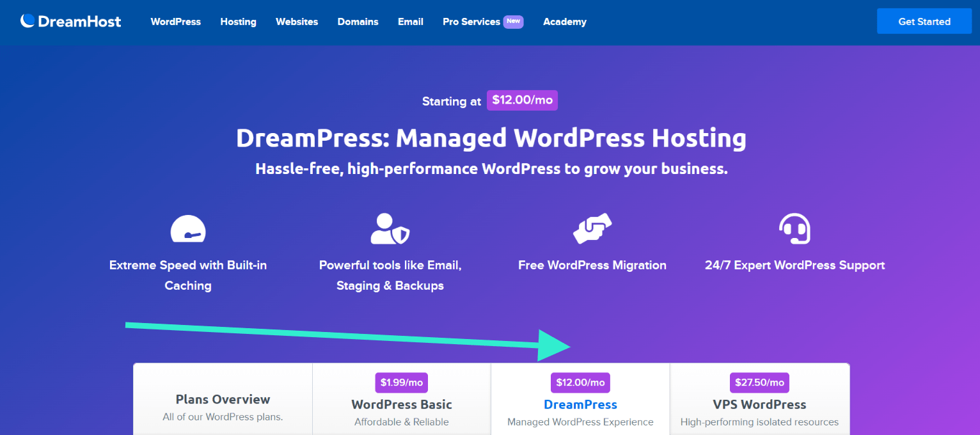Select the VPS WordPress plan tab
Image resolution: width=980 pixels, height=435 pixels.
coord(759,399)
